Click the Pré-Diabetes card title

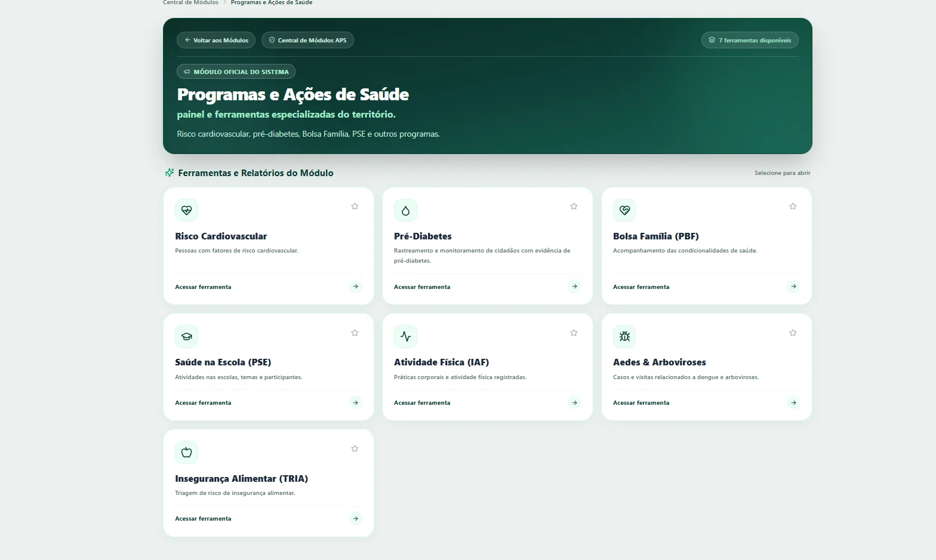click(x=423, y=236)
